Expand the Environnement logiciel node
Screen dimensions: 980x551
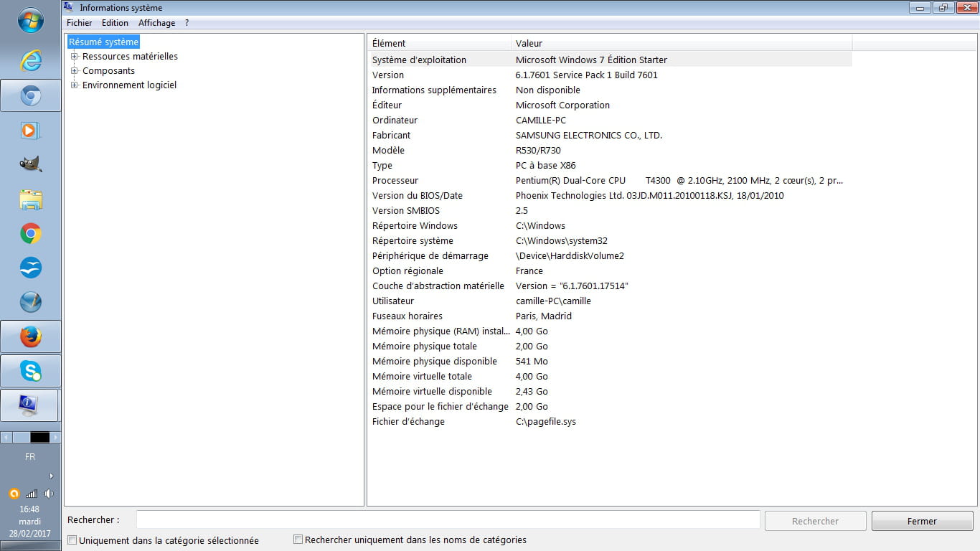pyautogui.click(x=75, y=85)
